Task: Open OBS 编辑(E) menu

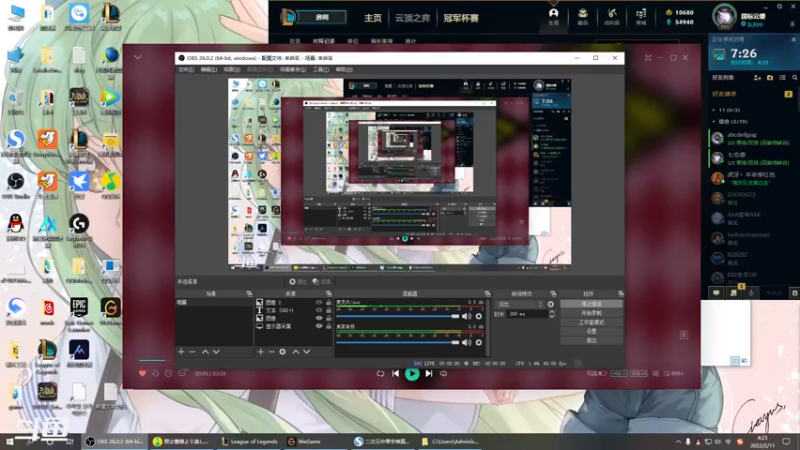Action: point(209,69)
